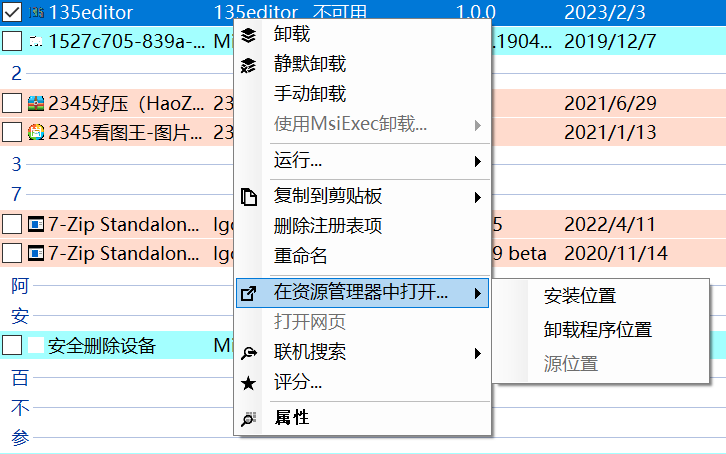The height and width of the screenshot is (454, 726).
Task: Click the clipboard icon beside 复制到剪贴板
Action: [x=249, y=197]
